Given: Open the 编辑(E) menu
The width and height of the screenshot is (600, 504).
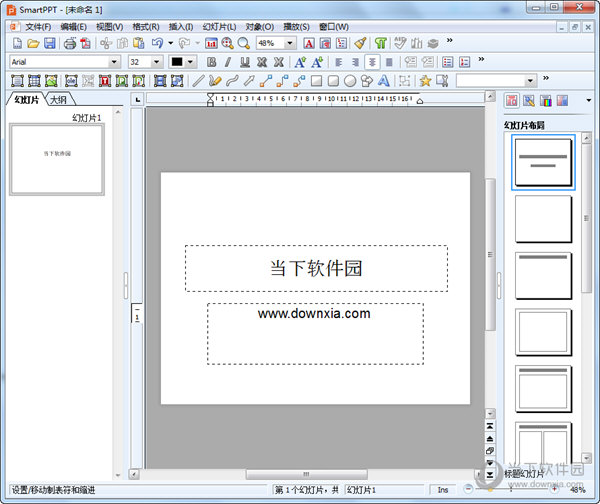Looking at the screenshot, I should click(73, 27).
